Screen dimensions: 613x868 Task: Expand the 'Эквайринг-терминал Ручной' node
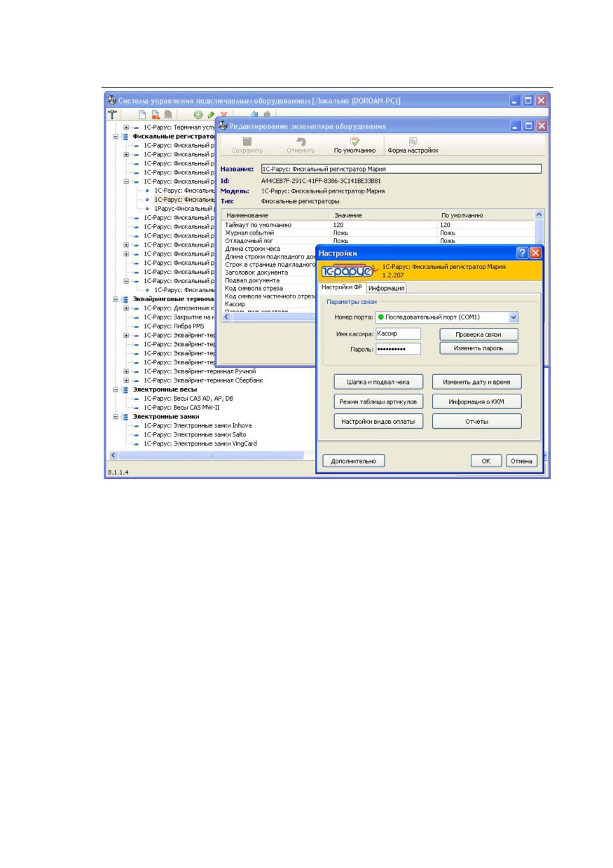pos(126,371)
